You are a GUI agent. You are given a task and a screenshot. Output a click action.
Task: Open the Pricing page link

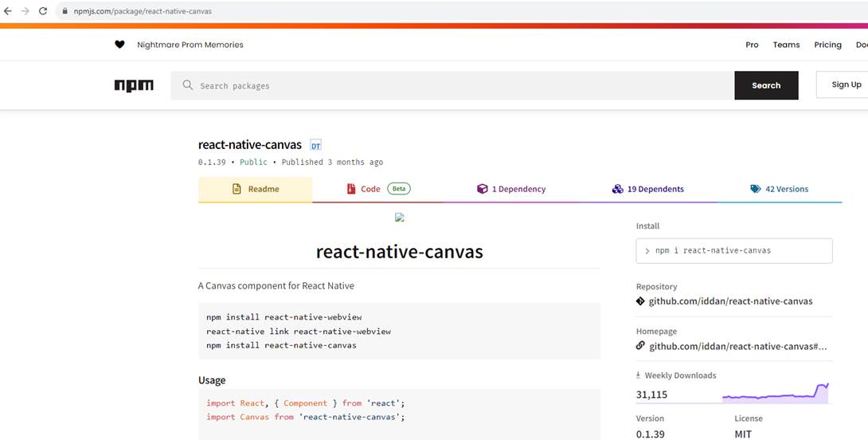(827, 45)
